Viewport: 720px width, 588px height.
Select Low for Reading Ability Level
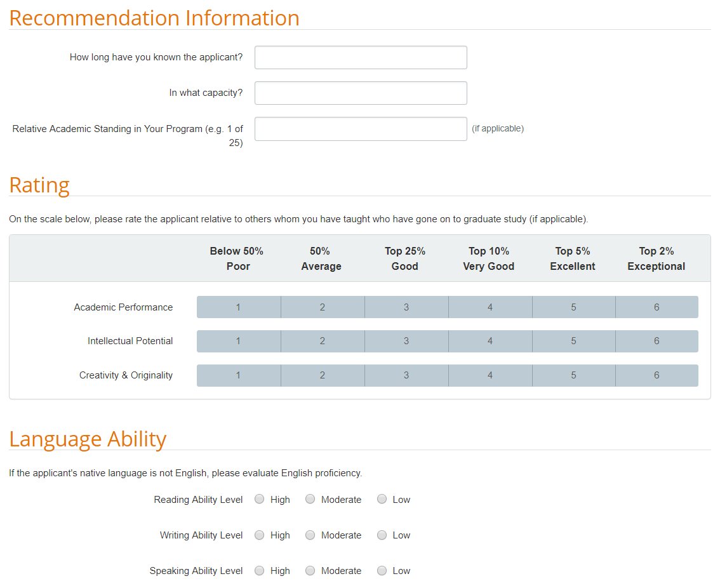click(382, 499)
